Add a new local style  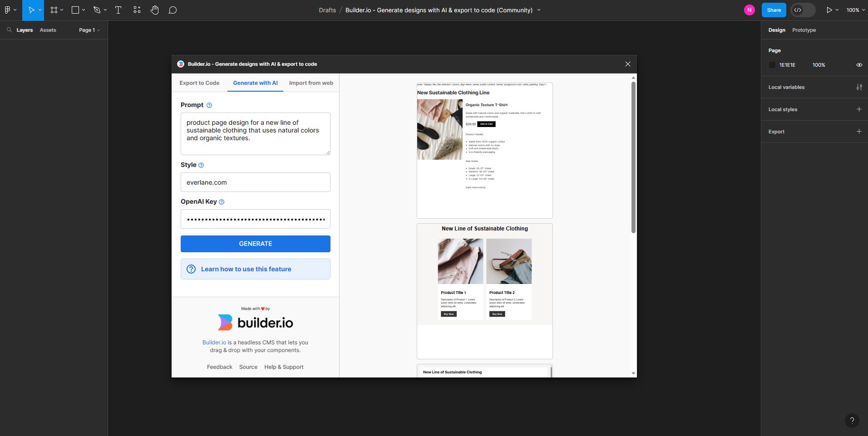pyautogui.click(x=859, y=109)
